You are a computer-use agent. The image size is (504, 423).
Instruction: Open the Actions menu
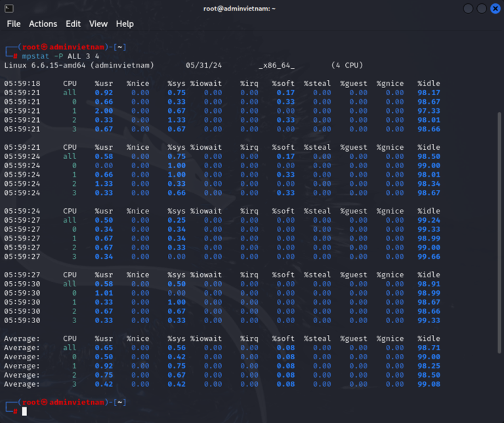43,24
